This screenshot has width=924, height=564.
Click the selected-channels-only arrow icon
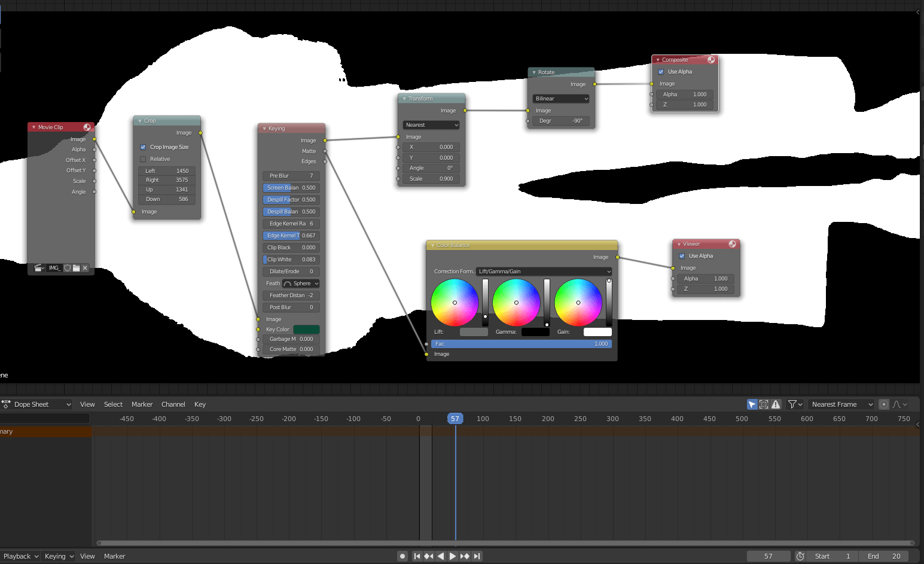point(751,404)
